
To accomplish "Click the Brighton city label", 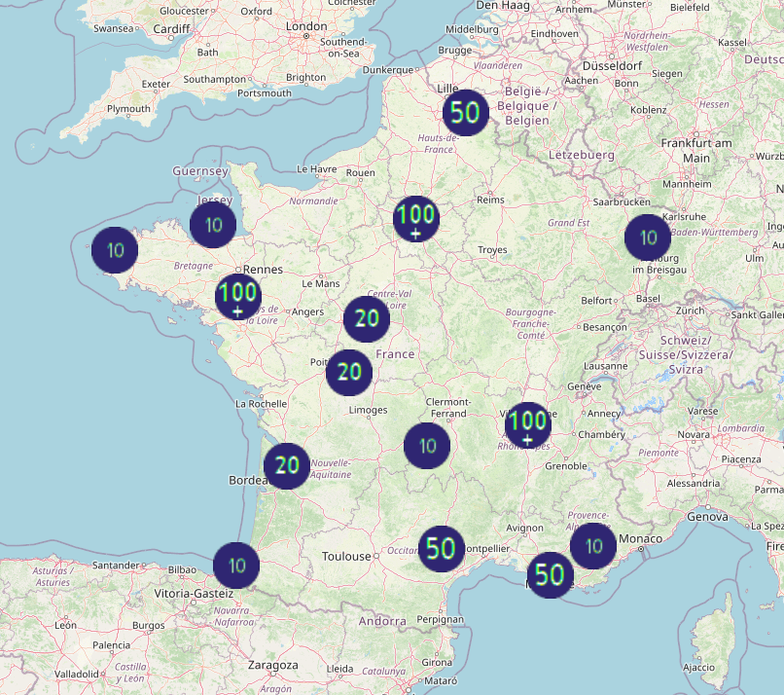I will [x=305, y=78].
